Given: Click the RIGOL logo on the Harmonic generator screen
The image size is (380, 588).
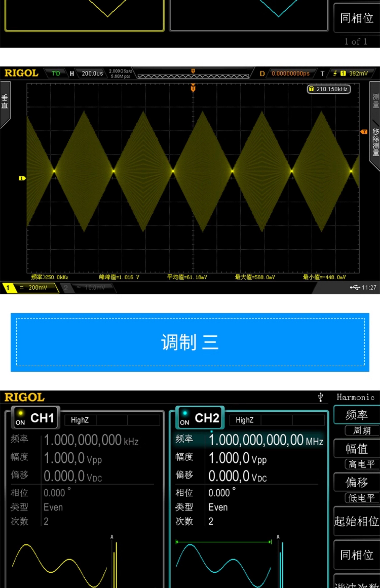Looking at the screenshot, I should pos(24,397).
